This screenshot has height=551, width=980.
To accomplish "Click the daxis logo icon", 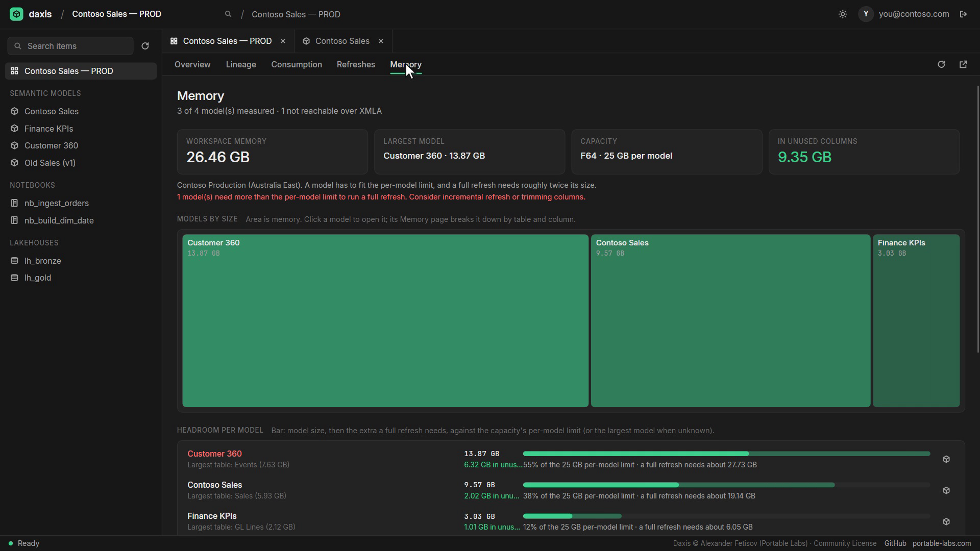I will 16,14.
